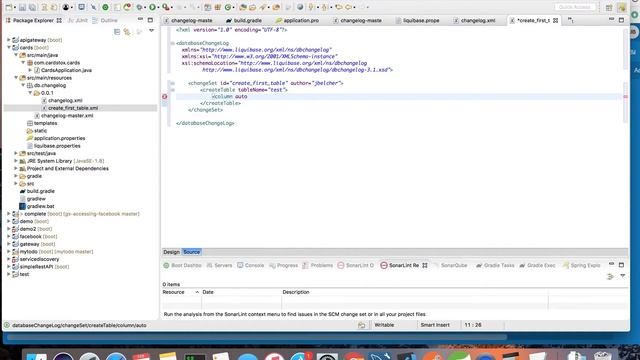Sort by the Date column header
Viewport: 640px width, 360px height.
pos(241,292)
